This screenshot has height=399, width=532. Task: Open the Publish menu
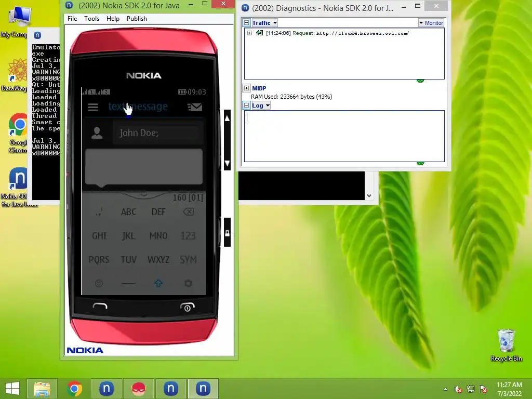pyautogui.click(x=137, y=19)
